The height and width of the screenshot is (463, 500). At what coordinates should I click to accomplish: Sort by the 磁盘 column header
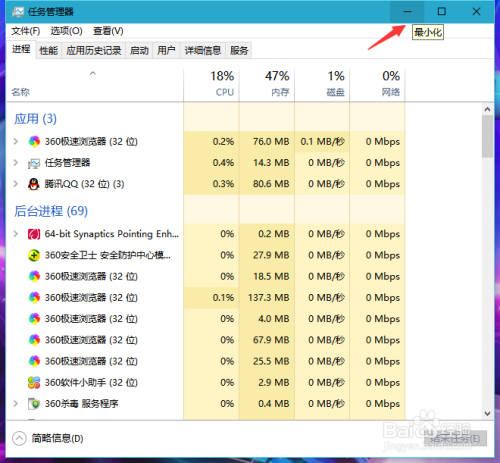pos(322,85)
